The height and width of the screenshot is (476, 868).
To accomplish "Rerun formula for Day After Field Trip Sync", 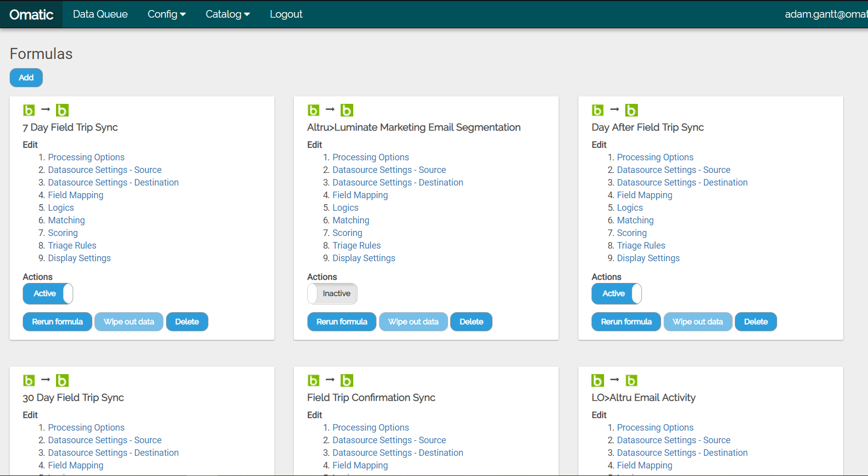I will pos(626,322).
